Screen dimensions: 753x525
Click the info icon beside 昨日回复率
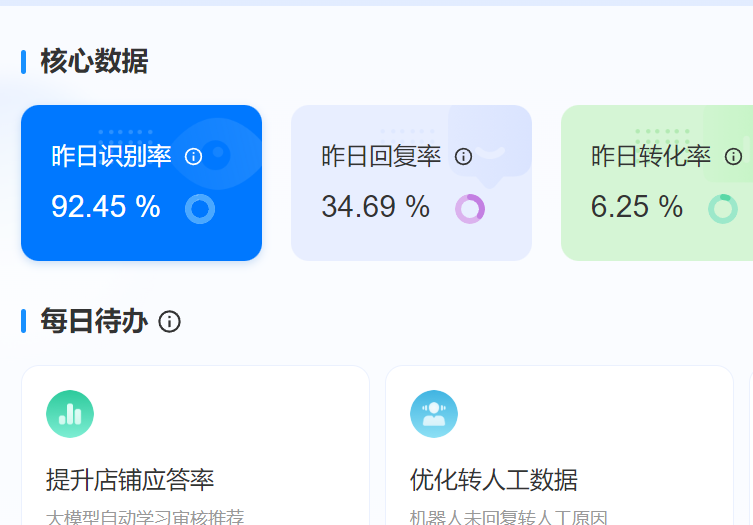(463, 157)
